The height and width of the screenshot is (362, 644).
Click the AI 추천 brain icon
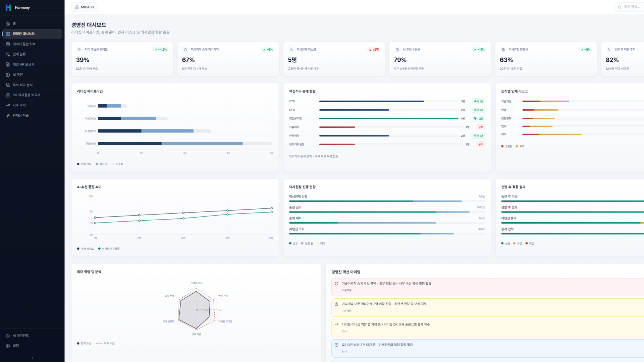tap(8, 75)
